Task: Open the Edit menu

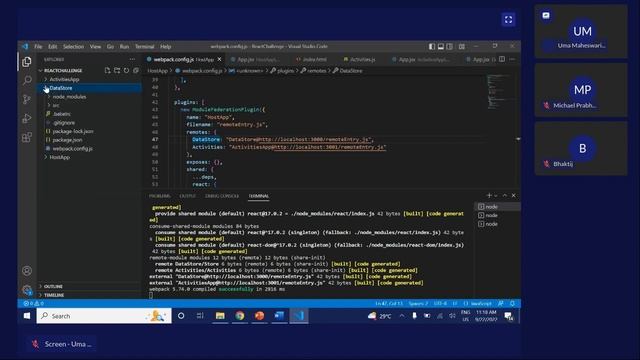Action: click(53, 47)
